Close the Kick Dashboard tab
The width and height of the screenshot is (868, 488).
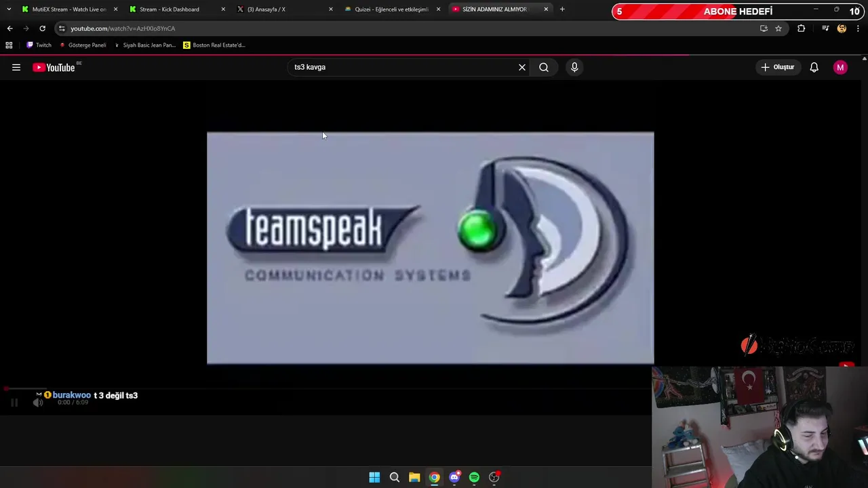click(223, 9)
